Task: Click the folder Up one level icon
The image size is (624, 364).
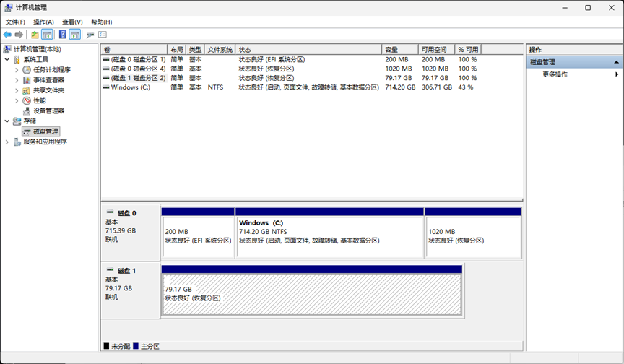Action: tap(35, 35)
